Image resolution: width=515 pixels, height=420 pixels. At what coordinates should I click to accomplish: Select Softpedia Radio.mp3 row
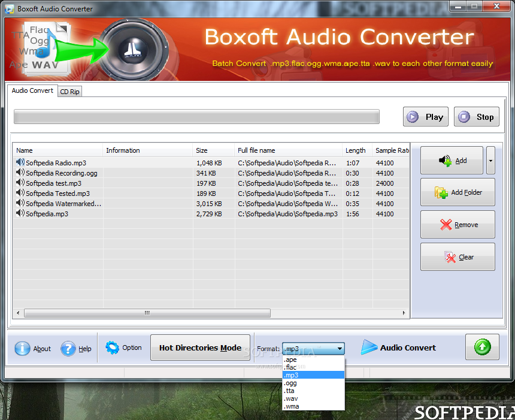coord(211,163)
